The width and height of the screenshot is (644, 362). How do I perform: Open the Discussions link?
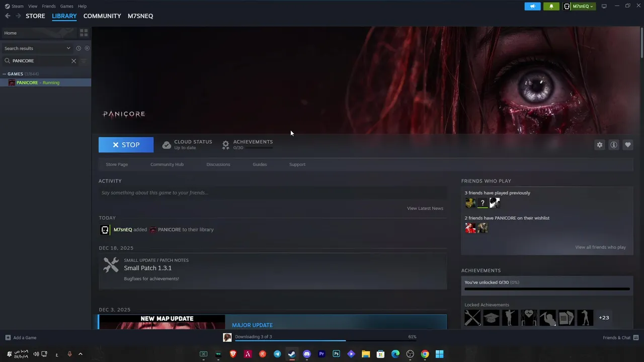pos(218,164)
